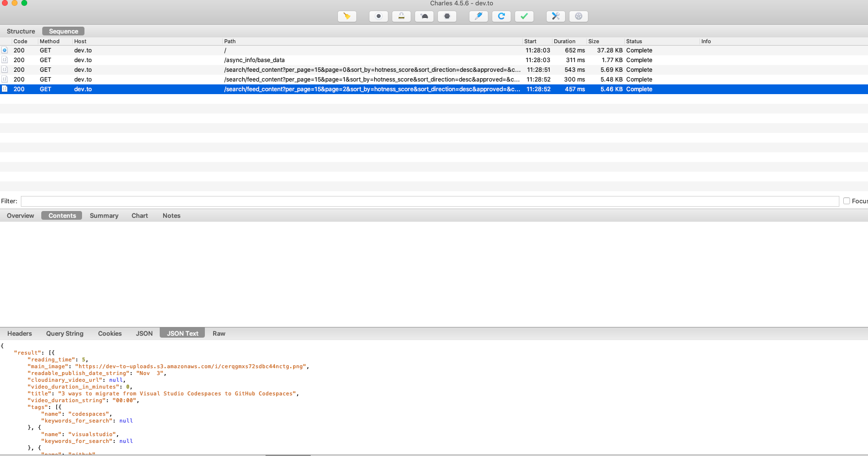The image size is (868, 456).
Task: Enable breakpoints with the hexagon icon
Action: [447, 16]
